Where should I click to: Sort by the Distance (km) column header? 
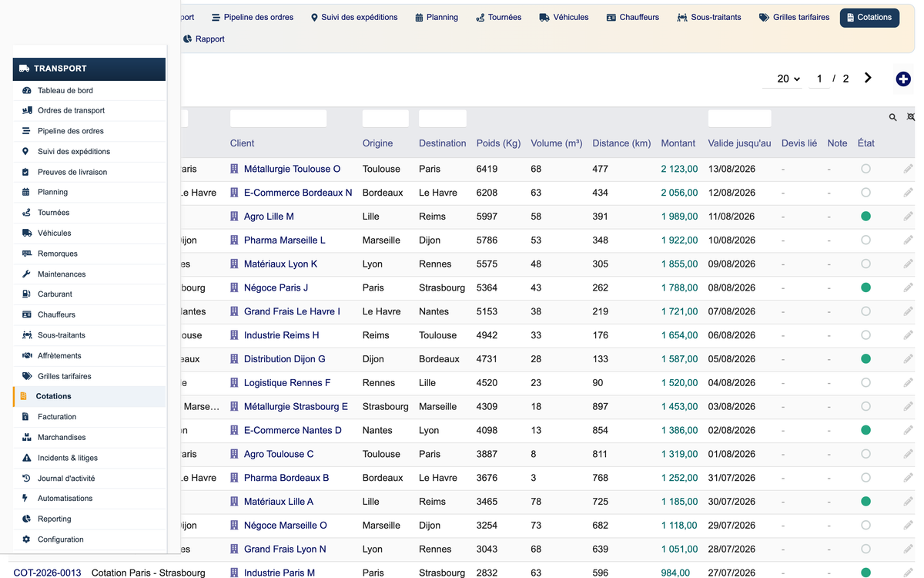(x=621, y=143)
